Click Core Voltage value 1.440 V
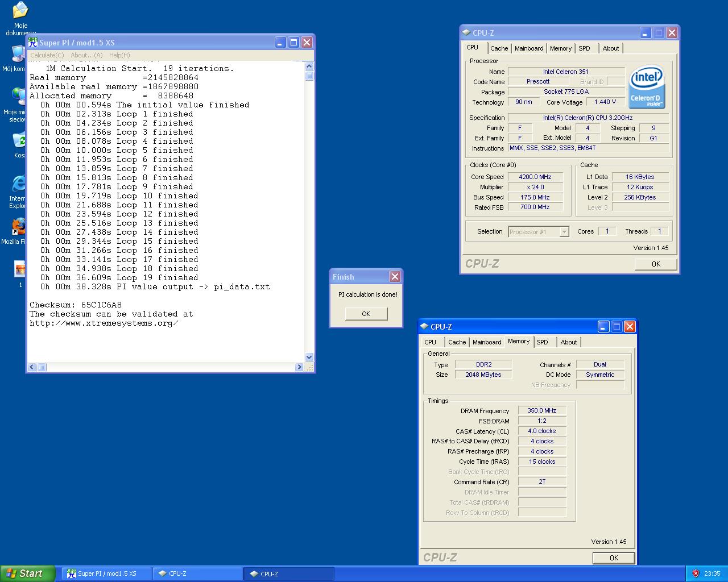Image resolution: width=728 pixels, height=582 pixels. (605, 102)
